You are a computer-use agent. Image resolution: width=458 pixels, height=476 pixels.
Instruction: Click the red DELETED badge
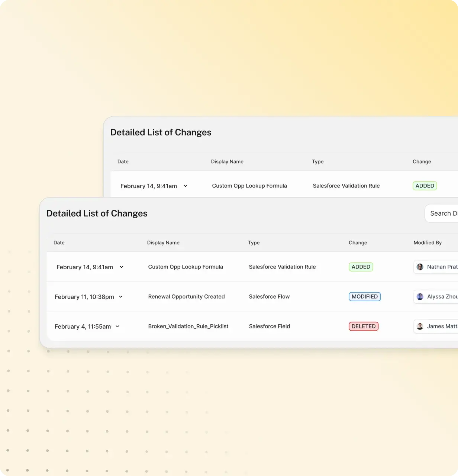[x=363, y=327]
